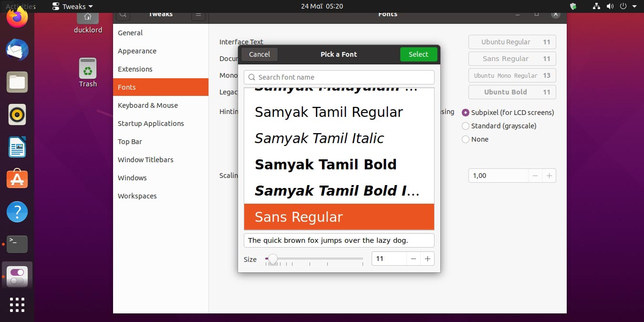Confirm the font with Select button
644x322 pixels.
pyautogui.click(x=418, y=54)
